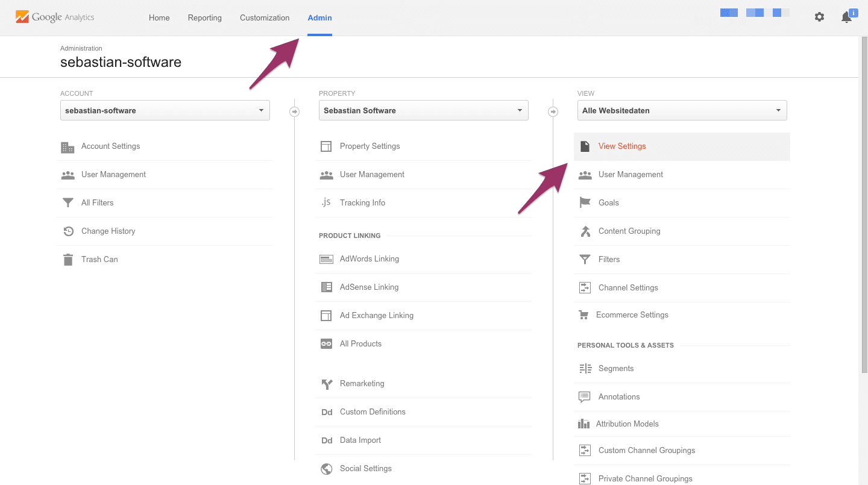Click the Change History clock icon
This screenshot has width=868, height=485.
(x=68, y=231)
